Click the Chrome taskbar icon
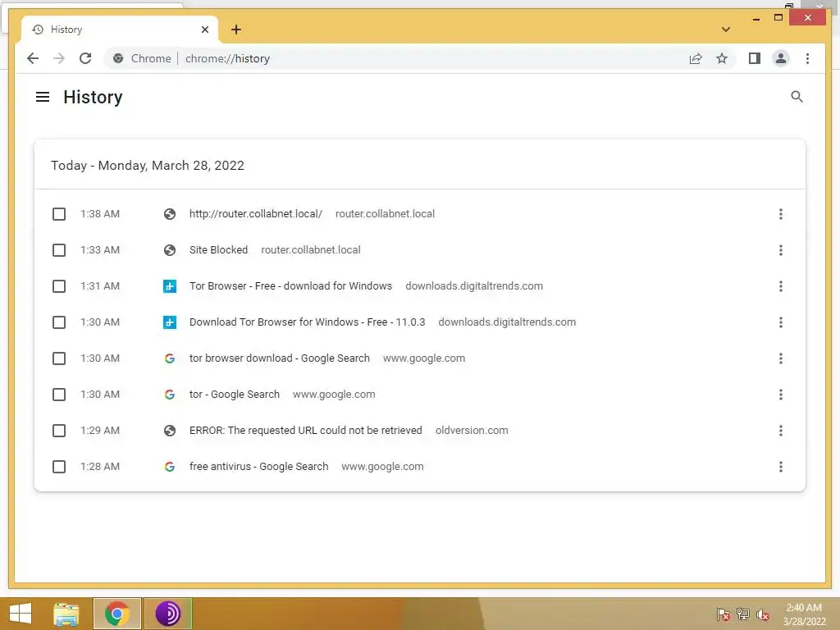This screenshot has width=840, height=630. tap(117, 614)
